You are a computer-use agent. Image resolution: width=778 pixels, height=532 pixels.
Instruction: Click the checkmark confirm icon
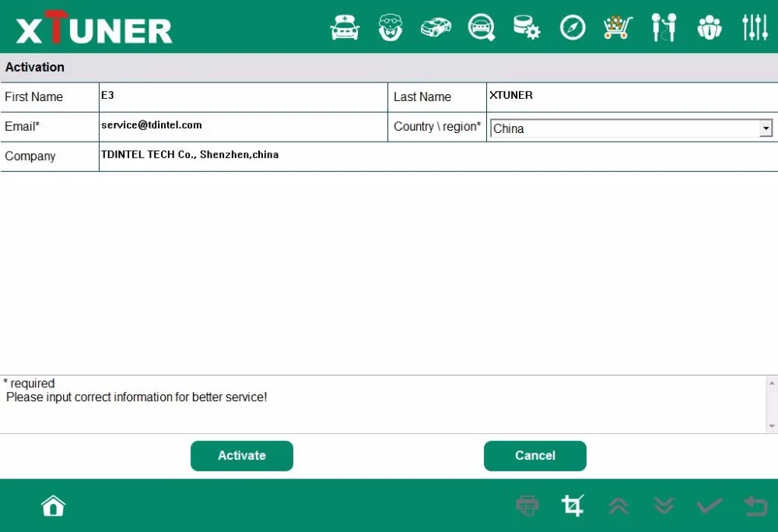710,506
